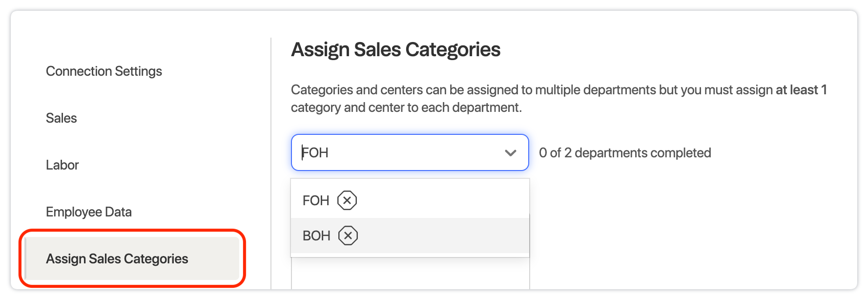Click blank space right of FOH's X icon
The width and height of the screenshot is (868, 300).
pyautogui.click(x=443, y=200)
